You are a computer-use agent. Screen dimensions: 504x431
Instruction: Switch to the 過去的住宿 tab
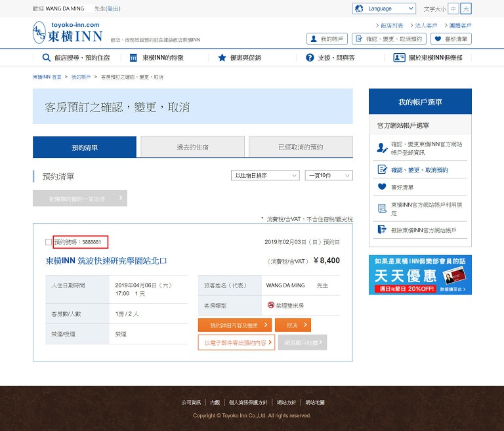point(192,147)
